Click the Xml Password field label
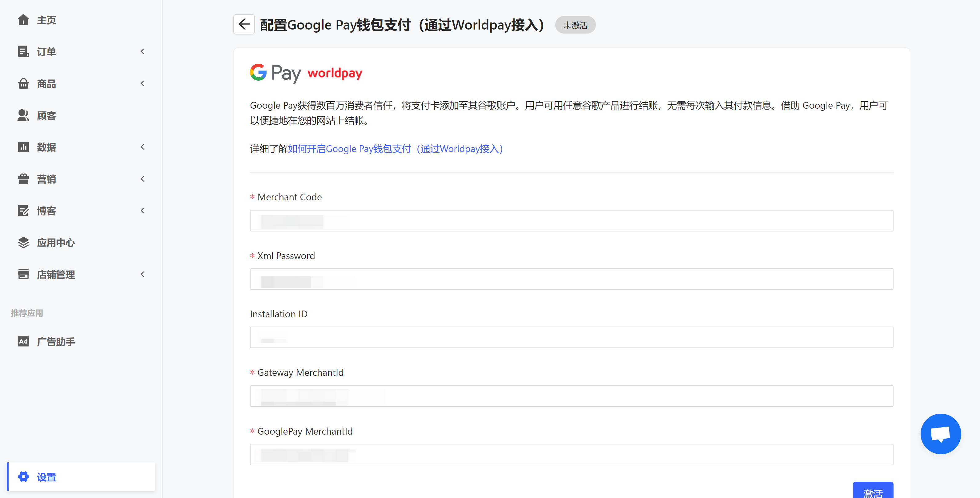This screenshot has height=498, width=980. point(286,256)
